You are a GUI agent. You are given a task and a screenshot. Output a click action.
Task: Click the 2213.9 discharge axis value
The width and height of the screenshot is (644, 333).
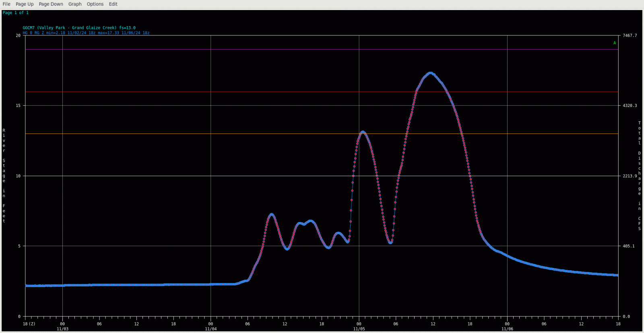coord(630,176)
